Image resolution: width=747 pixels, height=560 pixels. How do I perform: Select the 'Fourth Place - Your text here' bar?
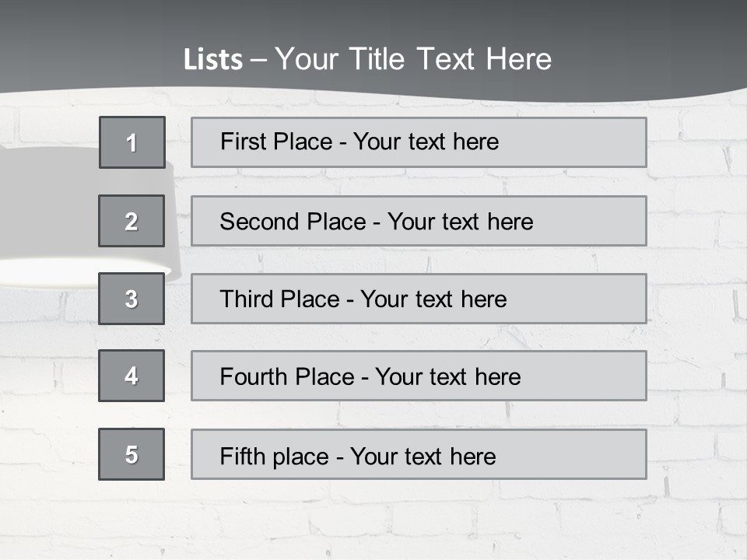click(x=419, y=376)
